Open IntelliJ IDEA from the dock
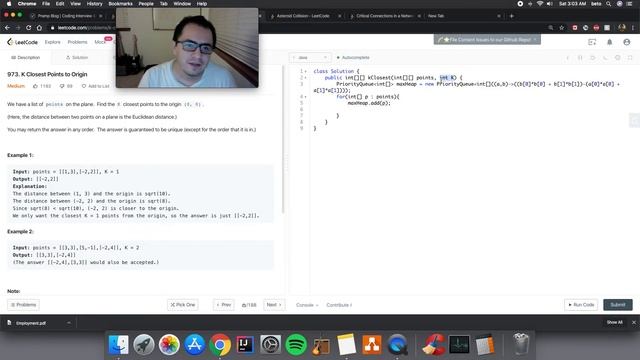This screenshot has width=640, height=360. click(245, 345)
